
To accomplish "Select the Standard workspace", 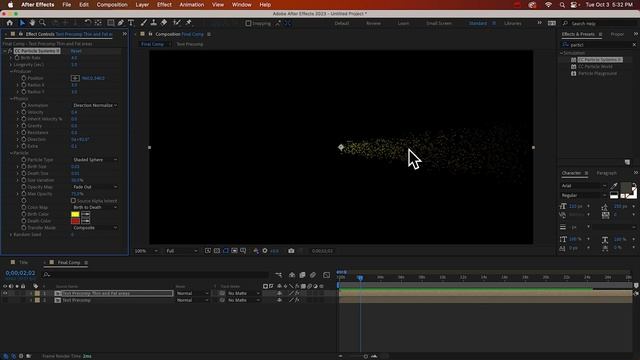I will (478, 23).
